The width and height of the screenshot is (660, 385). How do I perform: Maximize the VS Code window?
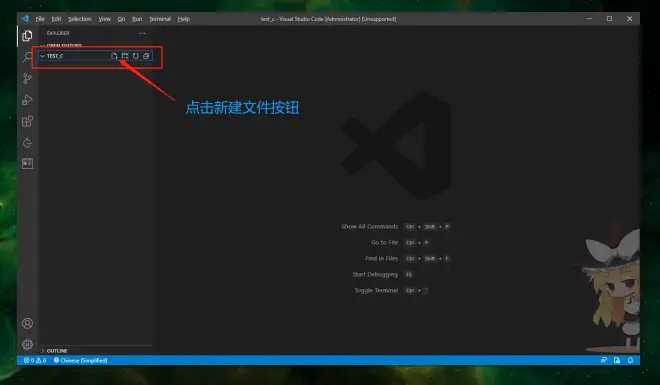[609, 19]
